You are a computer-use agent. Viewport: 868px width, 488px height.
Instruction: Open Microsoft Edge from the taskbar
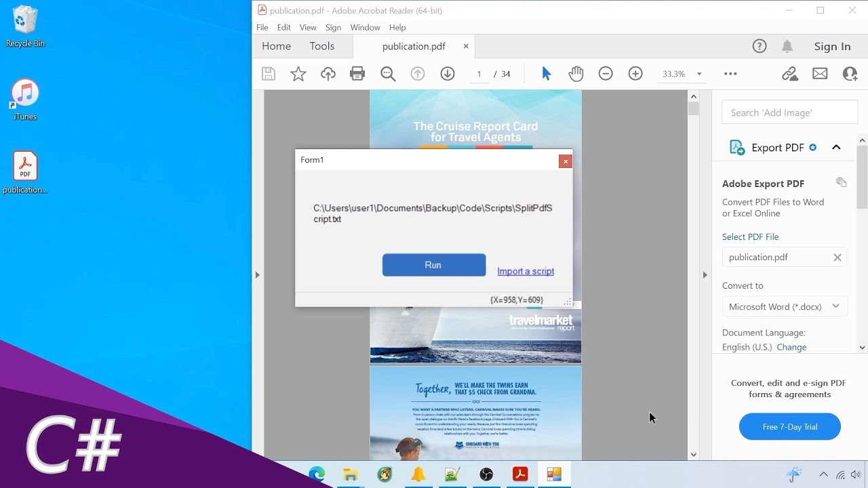tap(317, 474)
